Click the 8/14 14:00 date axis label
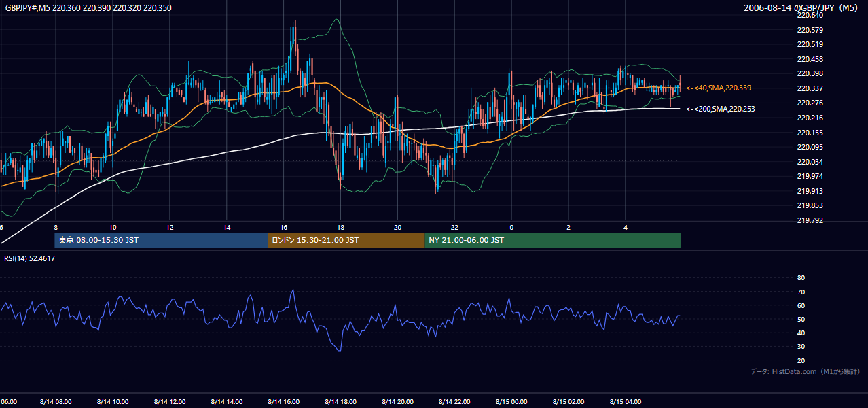The height and width of the screenshot is (408, 868). [227, 402]
